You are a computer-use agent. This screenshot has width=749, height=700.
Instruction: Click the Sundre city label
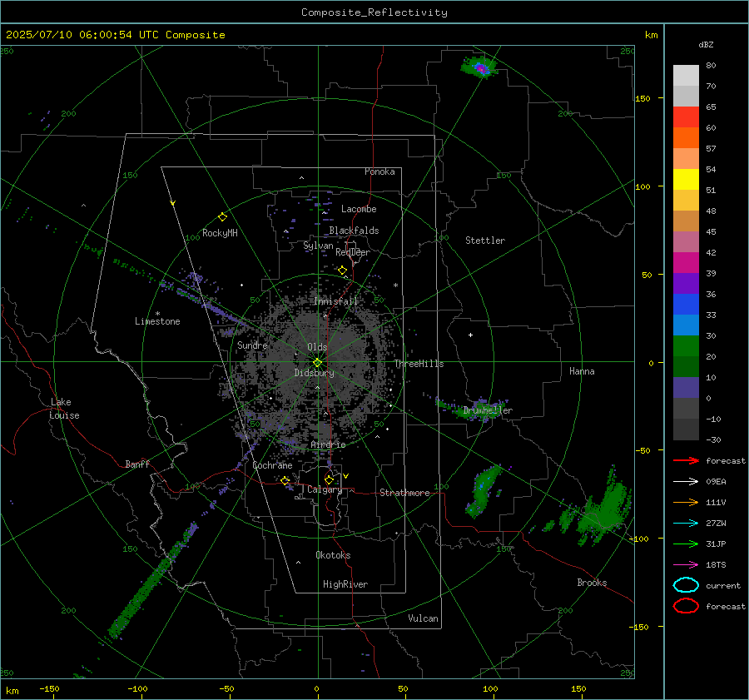252,345
